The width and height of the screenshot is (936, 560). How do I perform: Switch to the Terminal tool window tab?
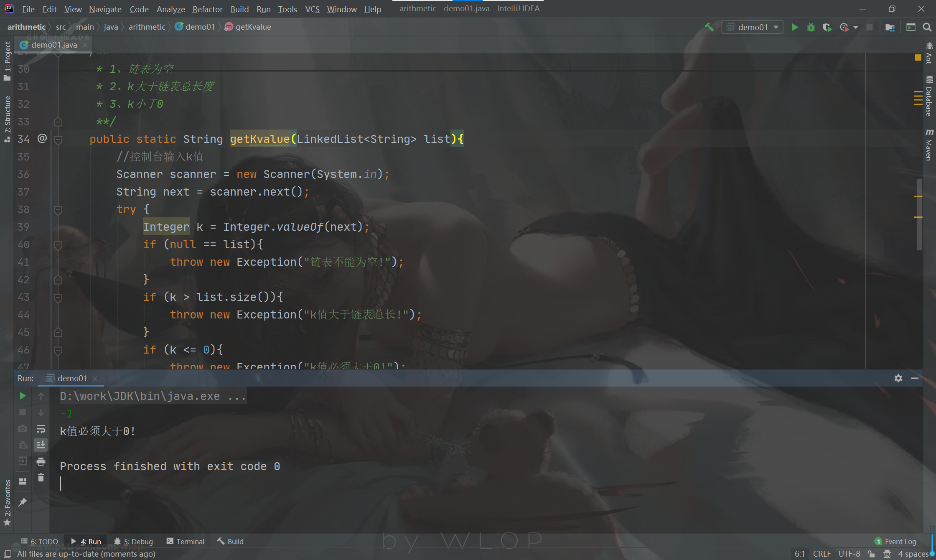coord(186,541)
